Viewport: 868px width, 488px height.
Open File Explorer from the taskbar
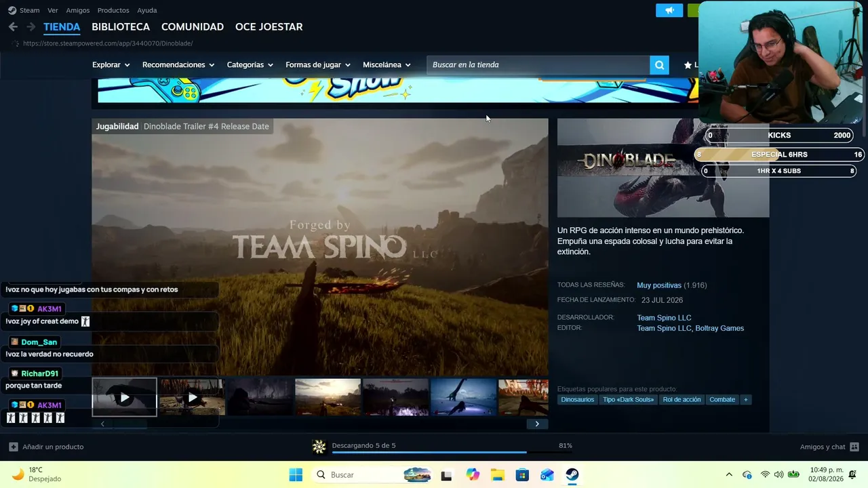pyautogui.click(x=498, y=475)
